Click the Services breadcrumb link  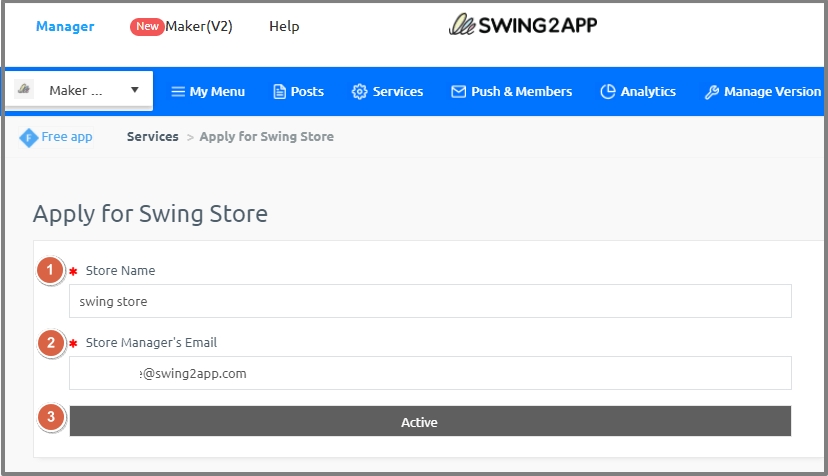pyautogui.click(x=152, y=137)
